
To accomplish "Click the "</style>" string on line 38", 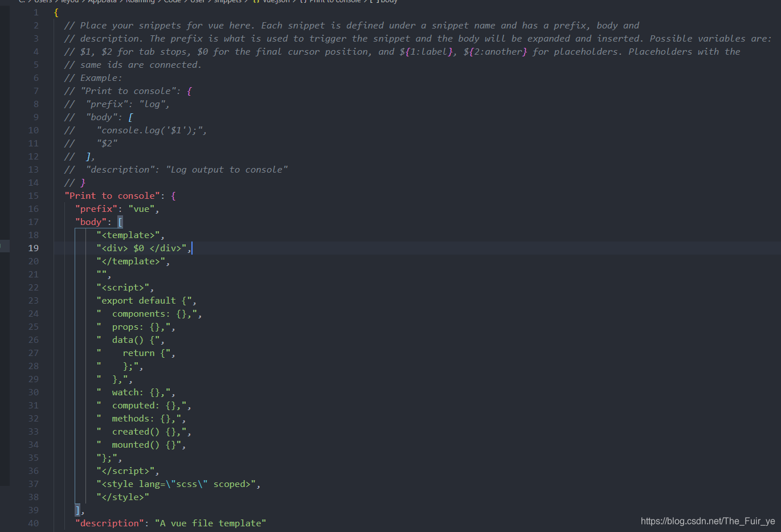I will click(123, 497).
